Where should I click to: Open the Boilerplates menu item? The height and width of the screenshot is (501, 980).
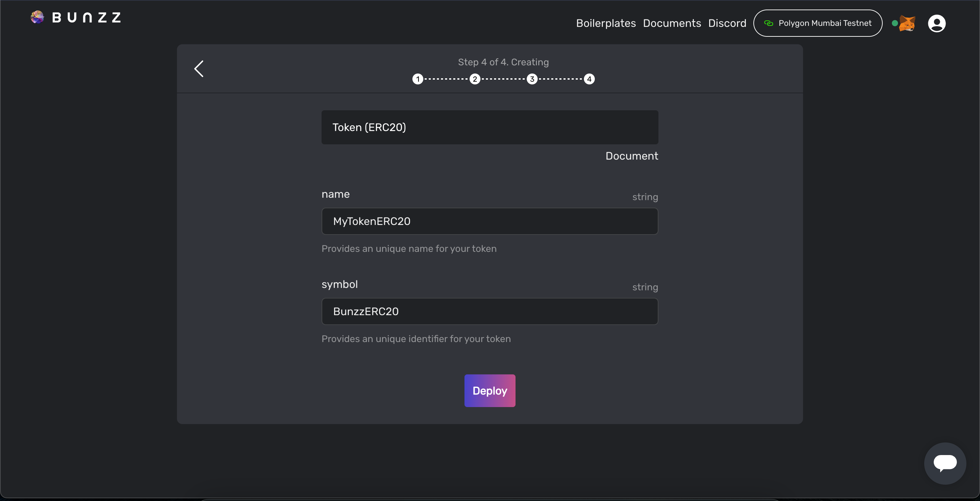tap(606, 23)
